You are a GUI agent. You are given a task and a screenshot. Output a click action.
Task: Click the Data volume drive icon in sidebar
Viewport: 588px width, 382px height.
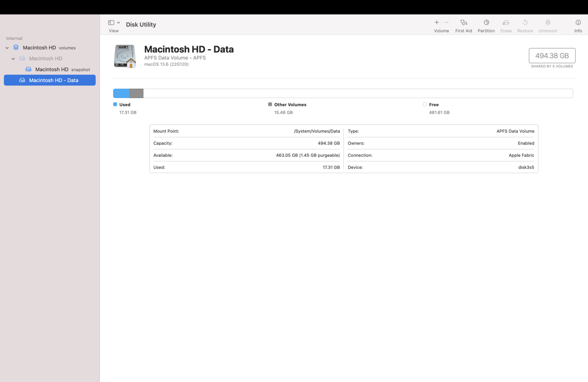pyautogui.click(x=22, y=80)
